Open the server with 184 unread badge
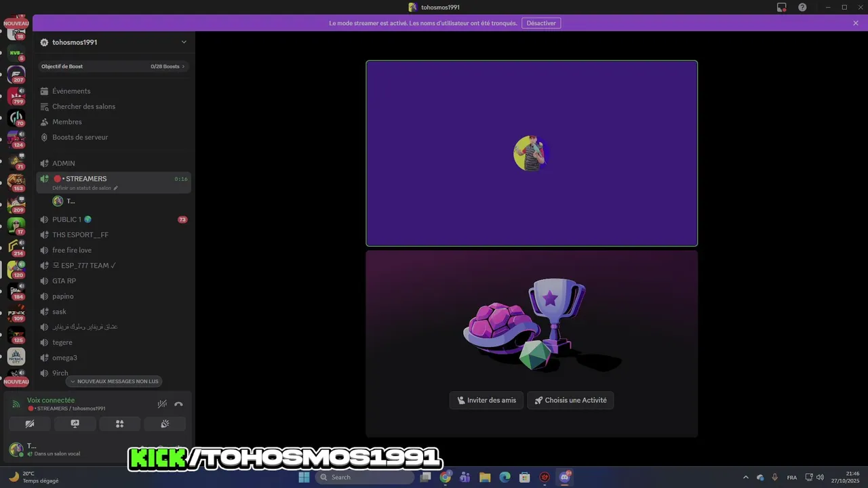The image size is (868, 488). (16, 291)
